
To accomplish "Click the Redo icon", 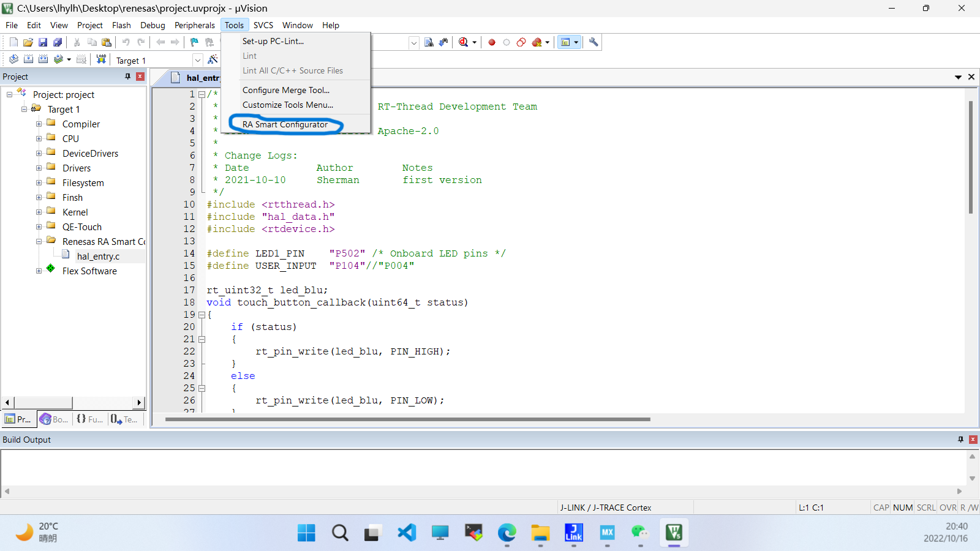I will tap(141, 42).
